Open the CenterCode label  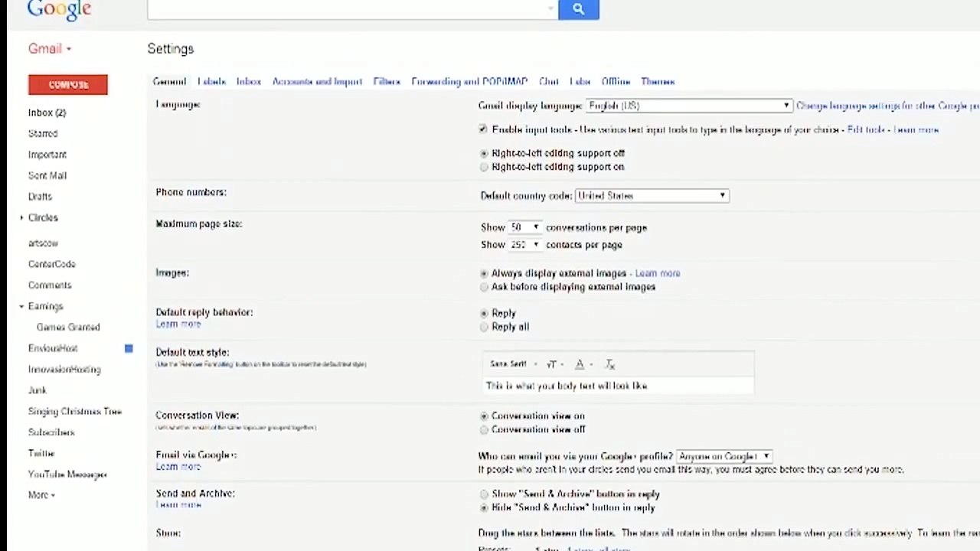52,264
